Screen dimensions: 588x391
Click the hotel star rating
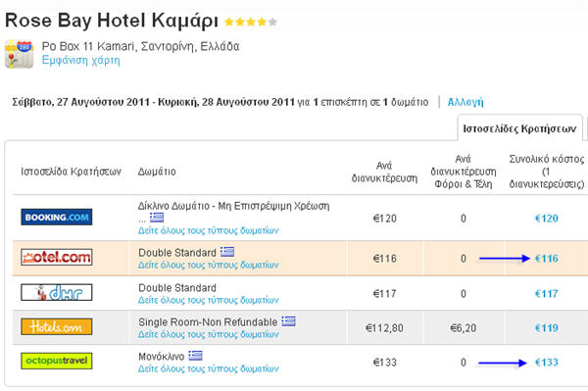251,22
